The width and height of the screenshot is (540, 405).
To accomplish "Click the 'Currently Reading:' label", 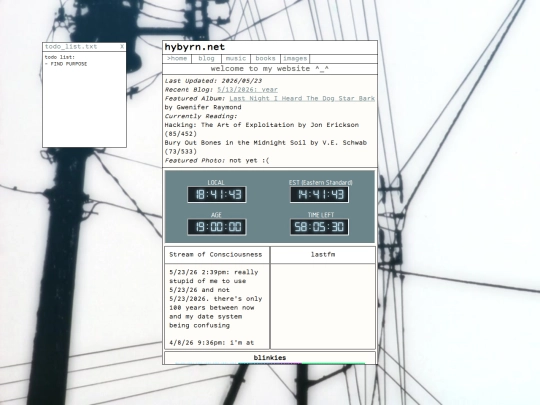I will 201,116.
